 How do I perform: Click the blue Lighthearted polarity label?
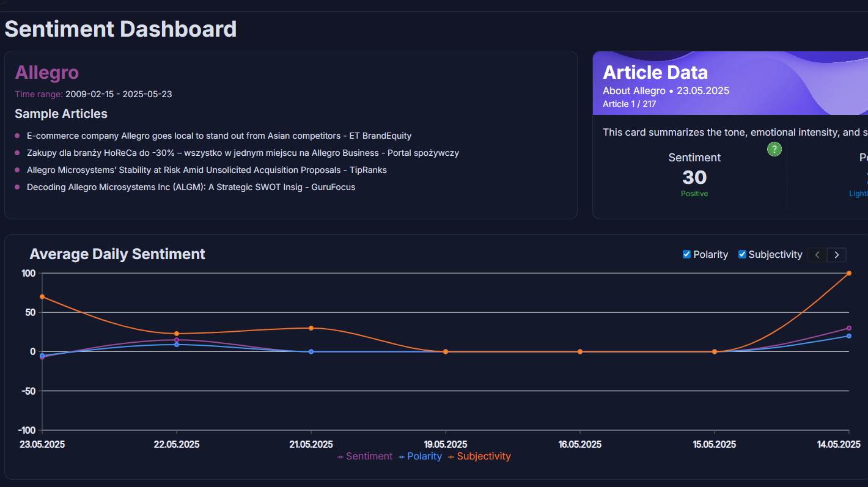[x=858, y=193]
